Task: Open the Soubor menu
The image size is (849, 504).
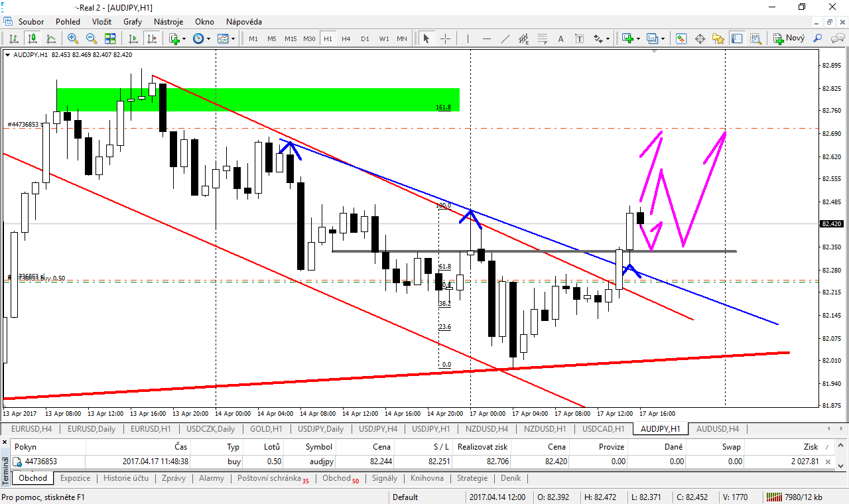Action: tap(31, 21)
